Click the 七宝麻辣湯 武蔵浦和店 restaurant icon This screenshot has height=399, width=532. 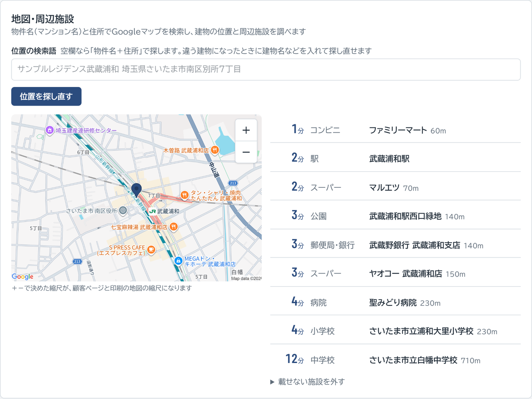[x=174, y=226]
